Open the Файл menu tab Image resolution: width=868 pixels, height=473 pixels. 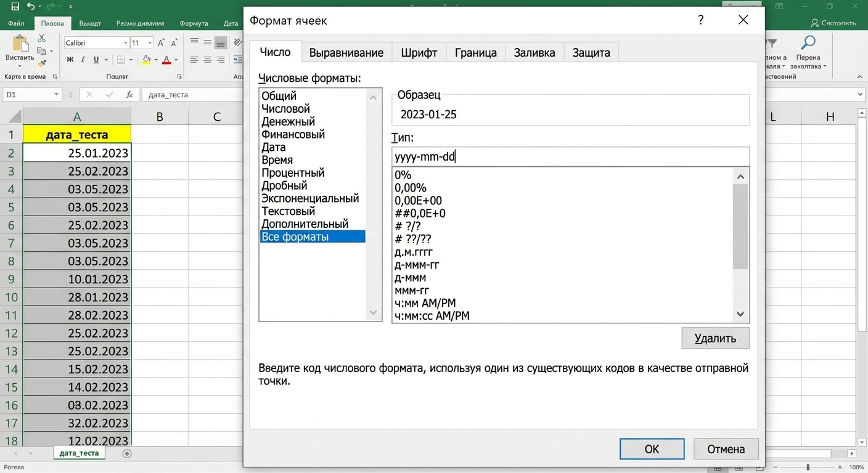17,23
